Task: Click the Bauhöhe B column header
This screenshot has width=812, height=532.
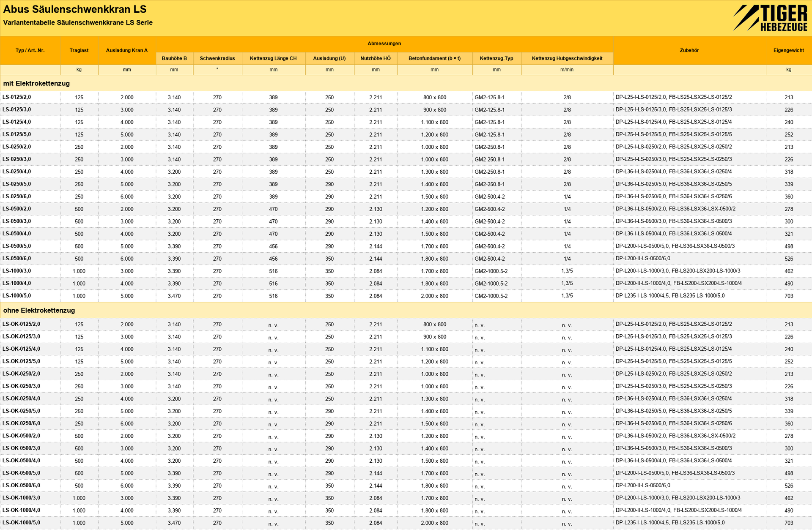Action: point(174,58)
